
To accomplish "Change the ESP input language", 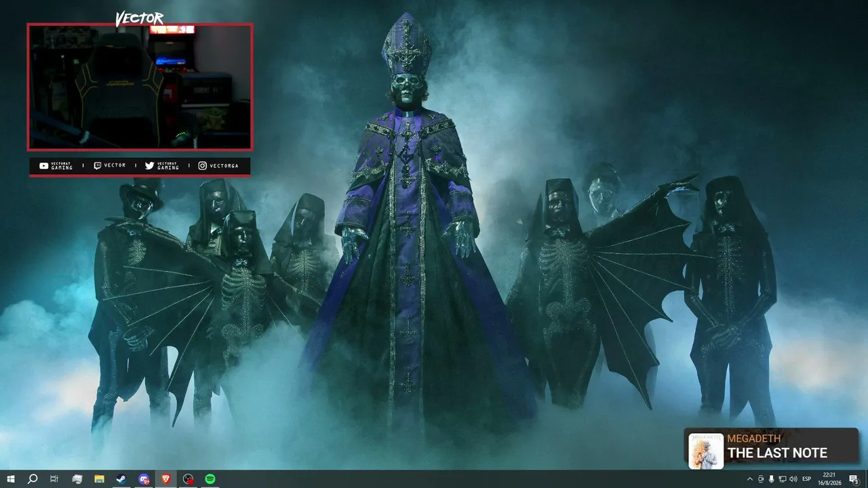I will [x=807, y=479].
